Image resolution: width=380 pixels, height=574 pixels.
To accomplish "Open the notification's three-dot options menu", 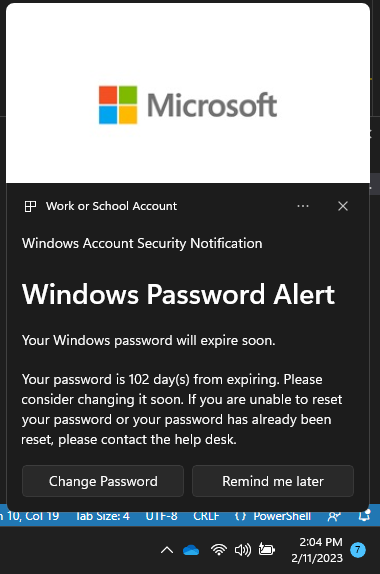I will 303,206.
